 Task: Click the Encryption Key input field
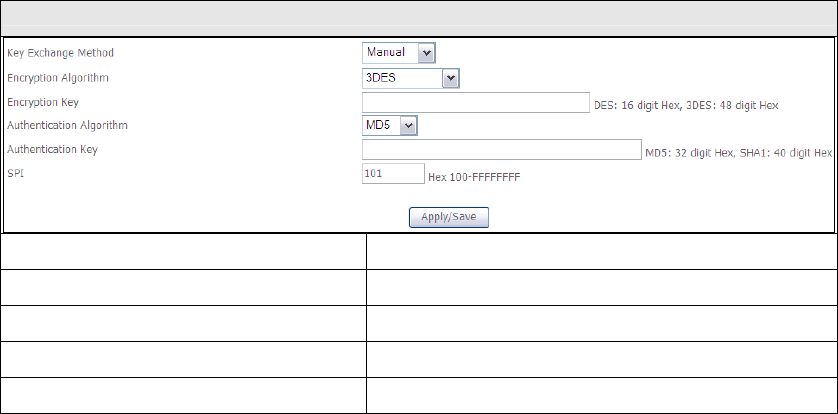(476, 102)
